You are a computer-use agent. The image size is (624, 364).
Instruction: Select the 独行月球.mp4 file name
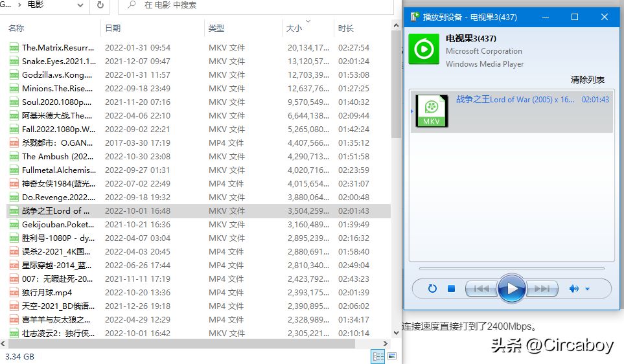coord(47,292)
